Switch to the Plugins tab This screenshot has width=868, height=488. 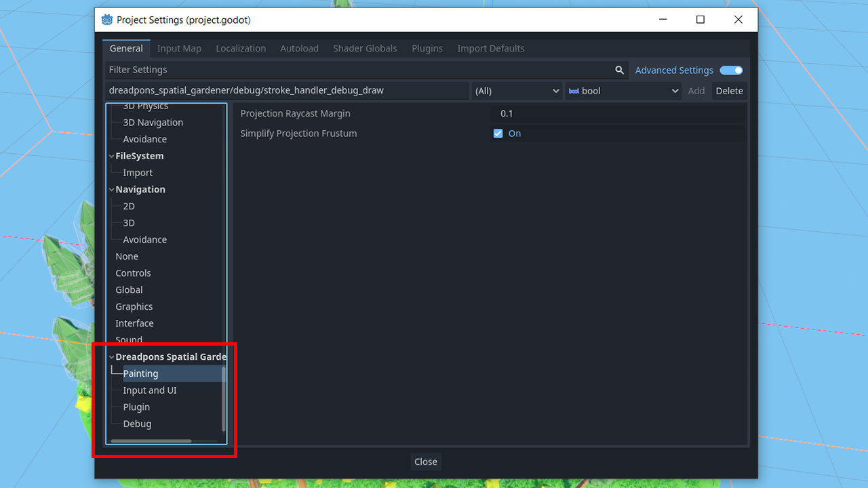[x=427, y=48]
